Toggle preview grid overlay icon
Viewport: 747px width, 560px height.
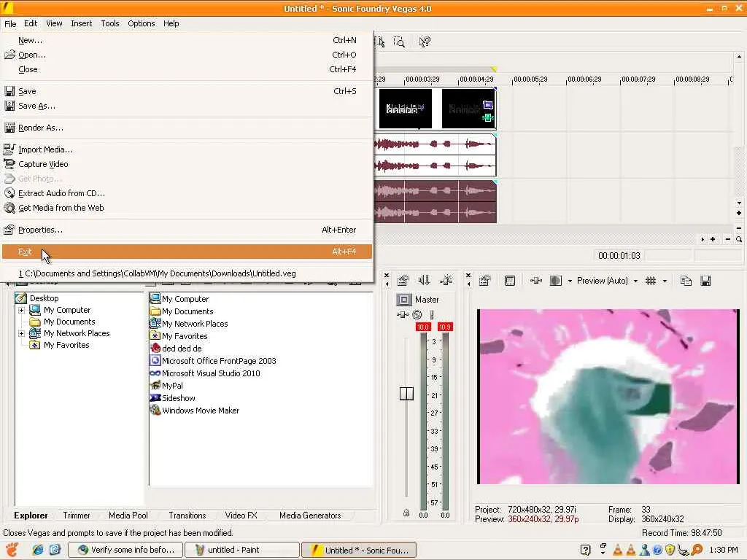click(x=651, y=281)
